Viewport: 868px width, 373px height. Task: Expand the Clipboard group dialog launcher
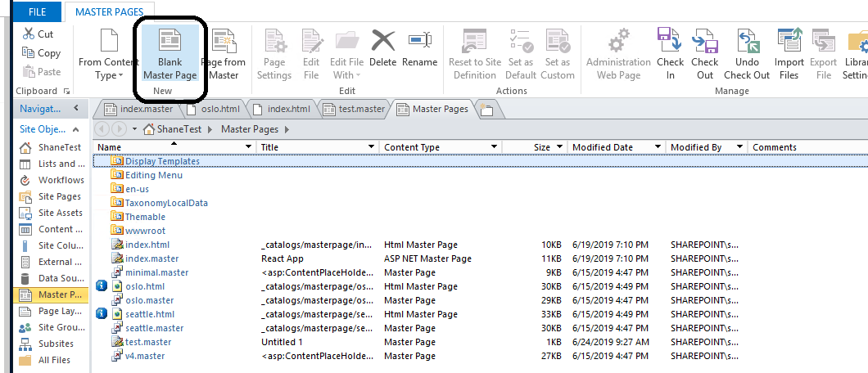click(x=67, y=91)
